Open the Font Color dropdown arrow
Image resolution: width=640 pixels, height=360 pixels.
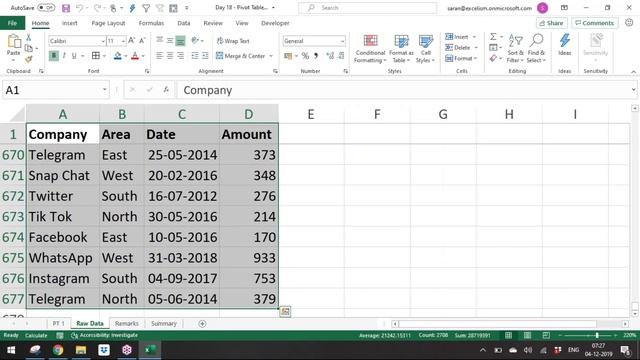[x=143, y=56]
